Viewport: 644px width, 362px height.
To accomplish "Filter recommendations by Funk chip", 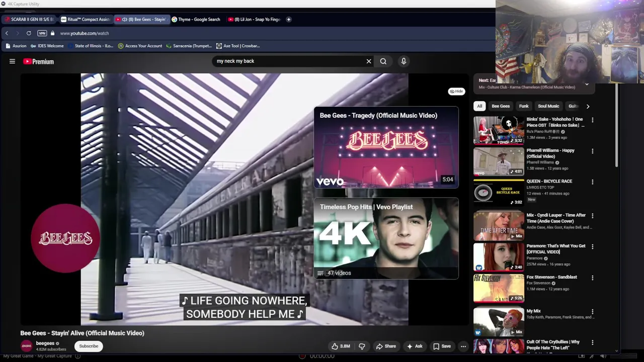I will click(x=524, y=106).
